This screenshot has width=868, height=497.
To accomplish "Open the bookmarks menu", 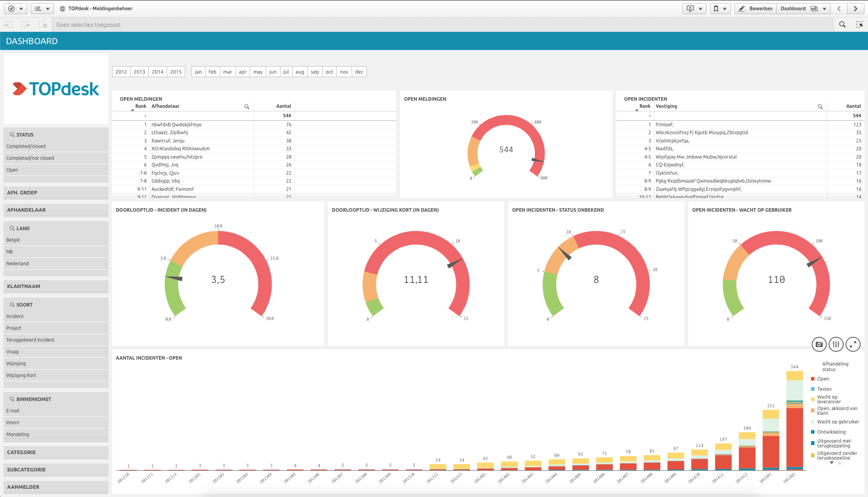I will 720,9.
